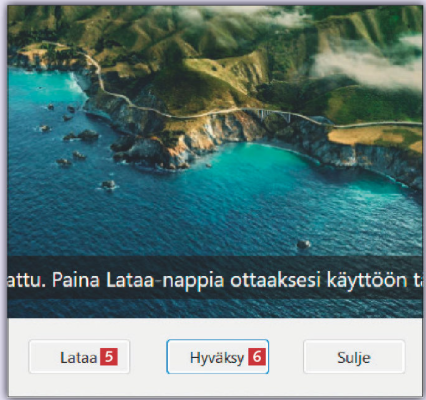This screenshot has height=400, width=426.
Task: Click the red number 5 badge
Action: click(109, 357)
